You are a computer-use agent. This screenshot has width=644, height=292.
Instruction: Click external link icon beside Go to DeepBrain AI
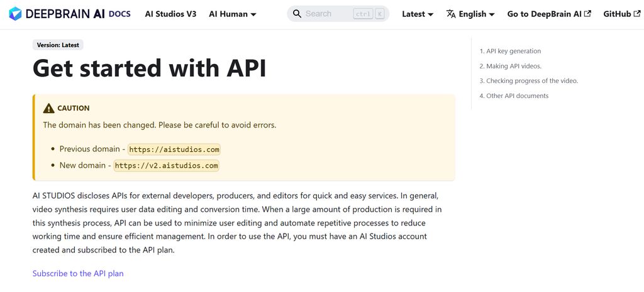[587, 14]
